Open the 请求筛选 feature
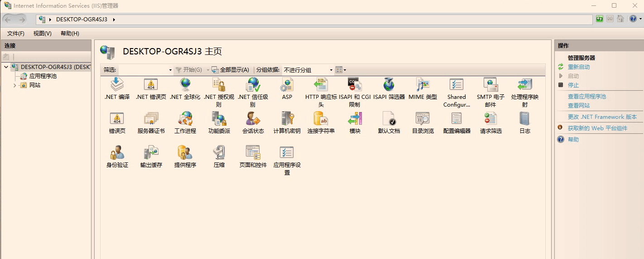 [x=490, y=123]
